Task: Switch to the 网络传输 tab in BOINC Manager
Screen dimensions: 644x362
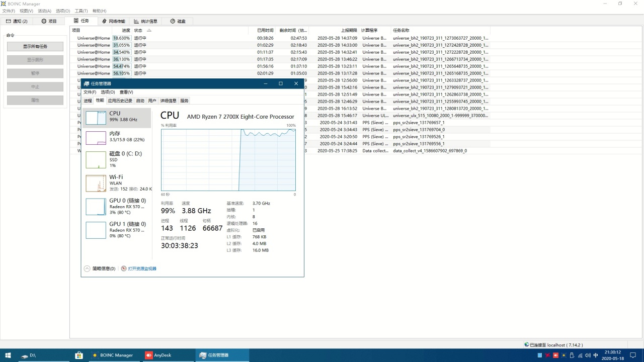Action: pos(113,21)
